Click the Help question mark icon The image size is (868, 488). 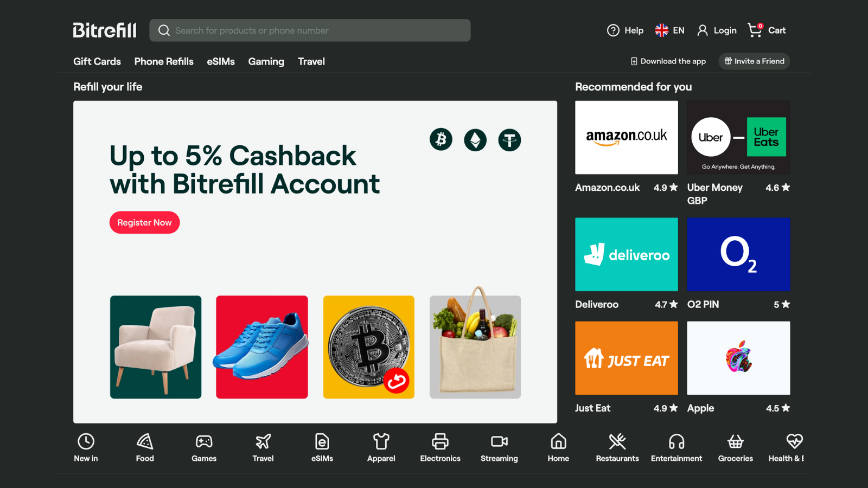click(x=613, y=30)
